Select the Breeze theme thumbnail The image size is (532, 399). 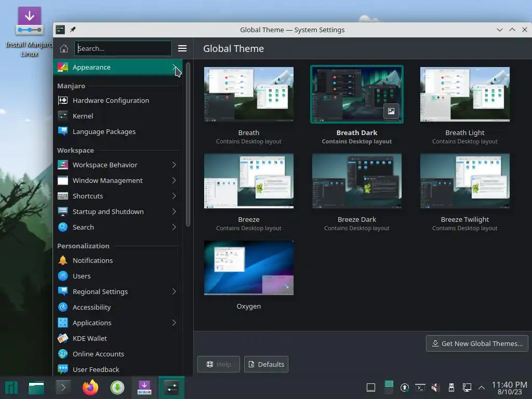[x=249, y=181]
